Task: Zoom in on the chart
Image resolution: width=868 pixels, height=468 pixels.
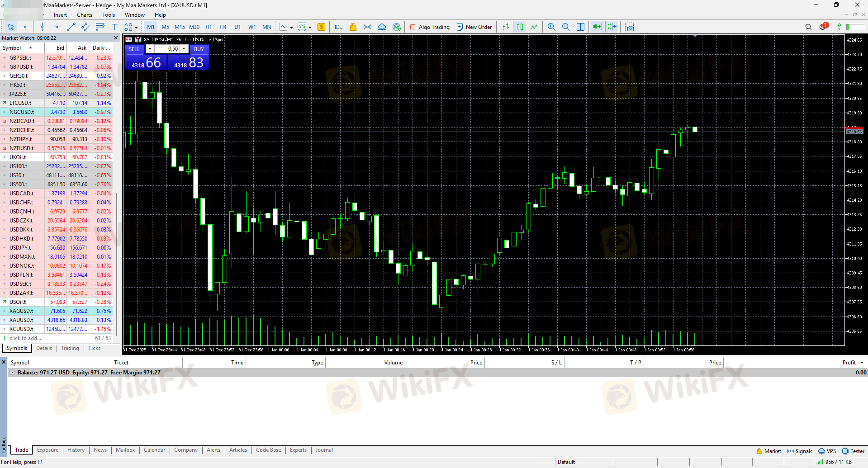Action: pos(551,27)
